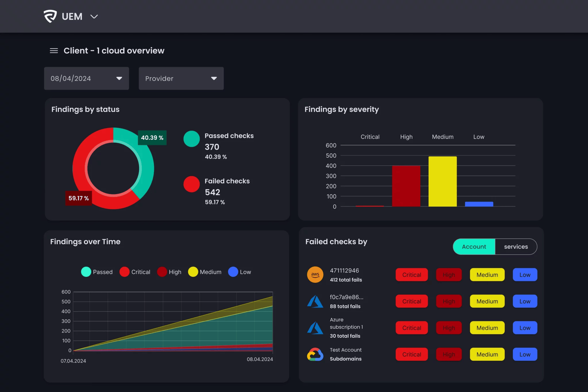The width and height of the screenshot is (588, 392).
Task: Click the Google Cloud Test Account icon
Action: [x=315, y=354]
